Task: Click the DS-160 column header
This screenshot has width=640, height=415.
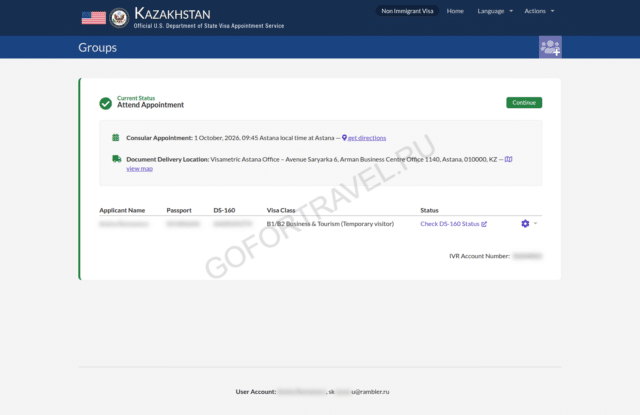Action: click(224, 210)
